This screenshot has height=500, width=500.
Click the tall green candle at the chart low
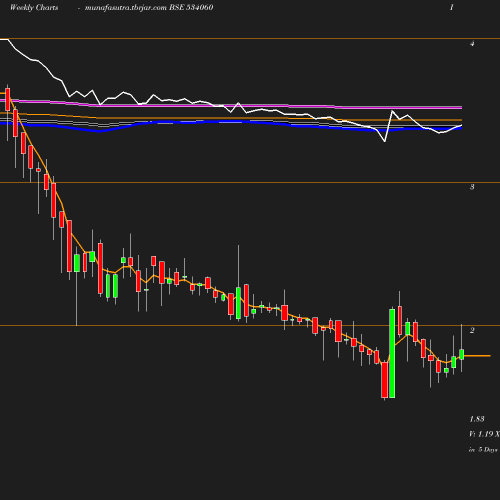[x=392, y=353]
